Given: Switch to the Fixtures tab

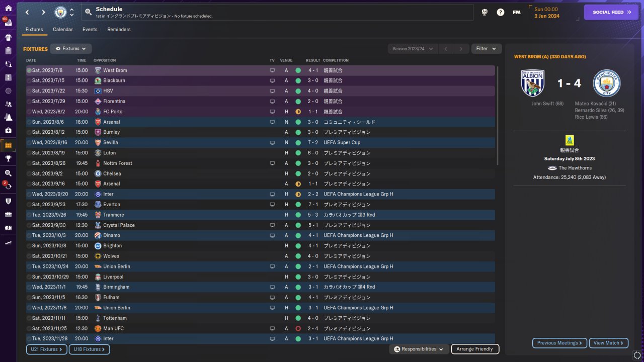Looking at the screenshot, I should [x=34, y=30].
